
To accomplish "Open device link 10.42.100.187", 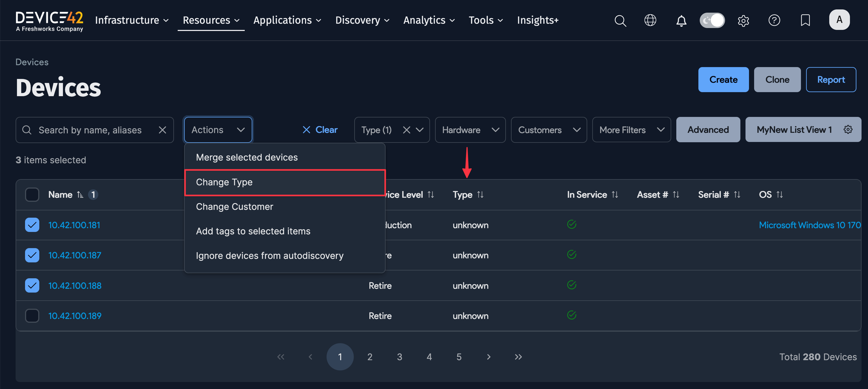I will [75, 255].
